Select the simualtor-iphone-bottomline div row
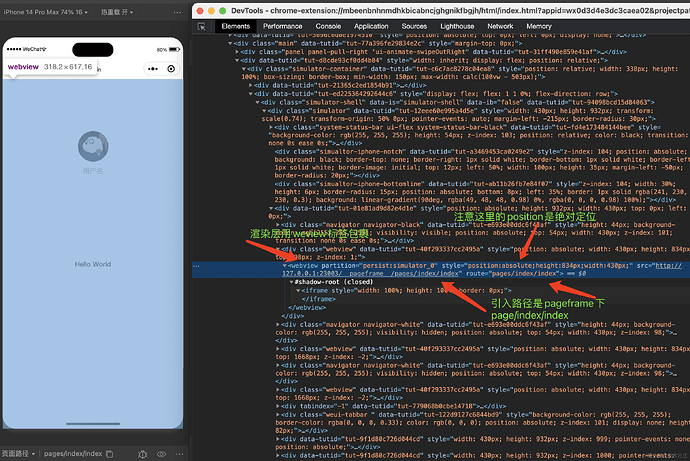Screen dimensions: 690x461 (480, 192)
